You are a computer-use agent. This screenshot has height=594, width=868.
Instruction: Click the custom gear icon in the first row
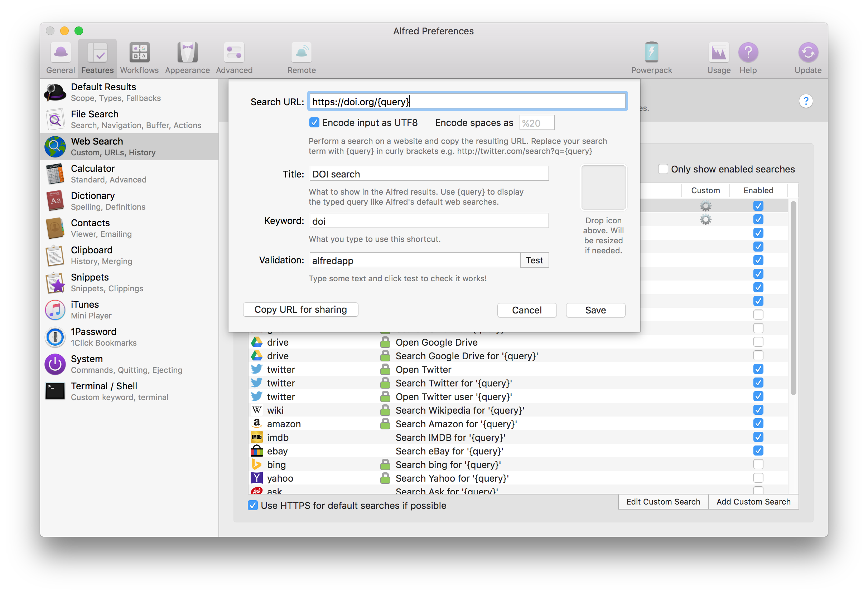(x=705, y=206)
